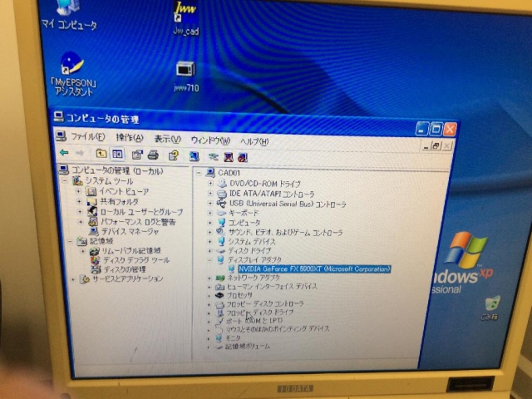Open the MyEPSON アシスタント desktop shortcut
Image resolution: width=532 pixels, height=399 pixels.
pos(73,74)
